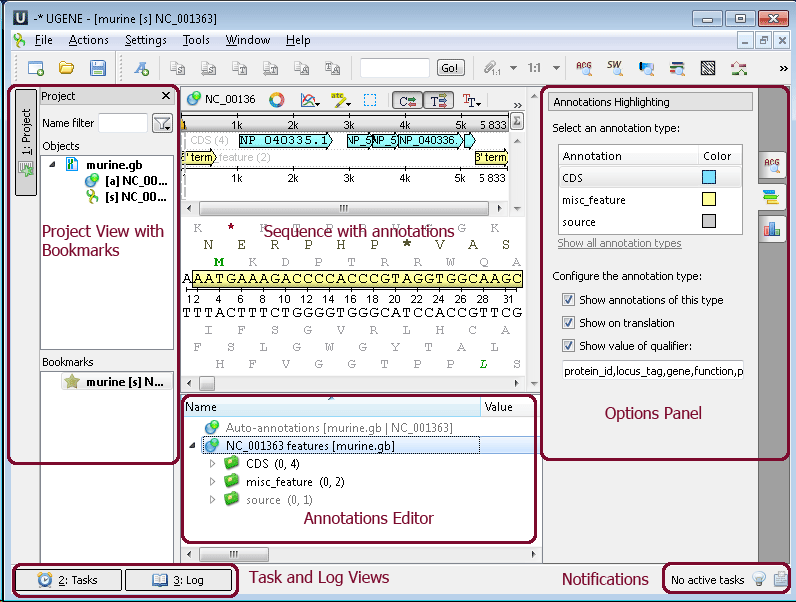Click the dashed rectangle select range icon
Screen dimensions: 796x602
coord(370,100)
